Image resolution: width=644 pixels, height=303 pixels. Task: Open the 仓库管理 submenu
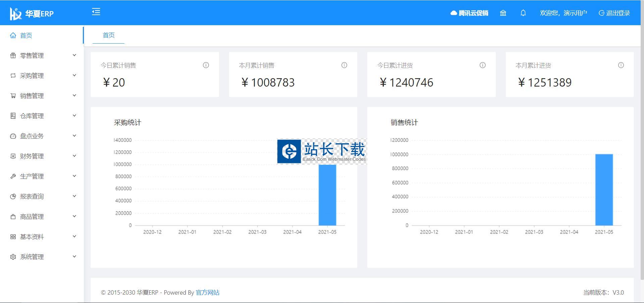42,116
